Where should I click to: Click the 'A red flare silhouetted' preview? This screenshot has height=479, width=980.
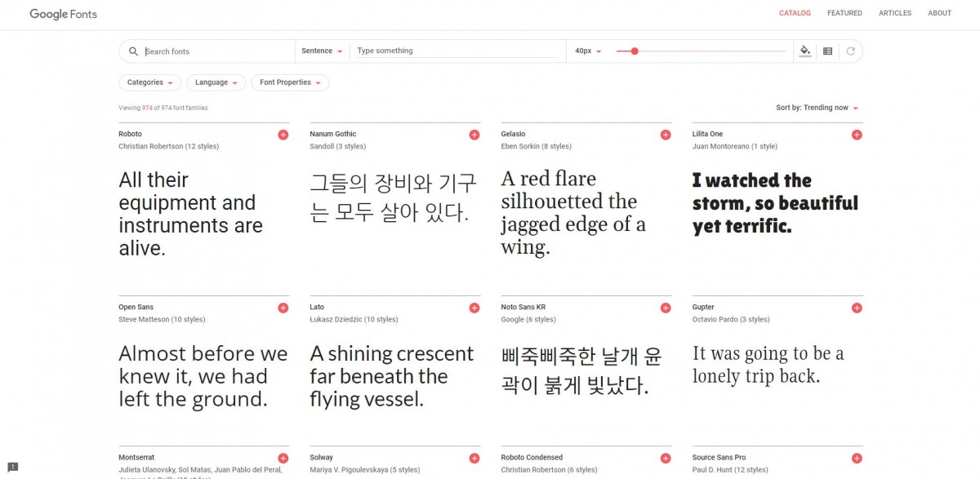(573, 213)
